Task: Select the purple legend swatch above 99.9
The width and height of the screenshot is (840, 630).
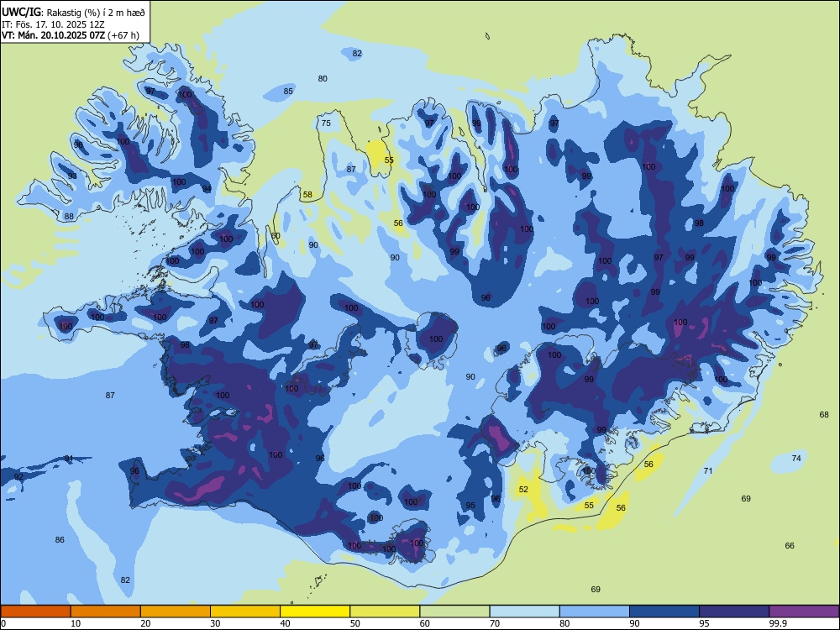Action: click(x=804, y=612)
